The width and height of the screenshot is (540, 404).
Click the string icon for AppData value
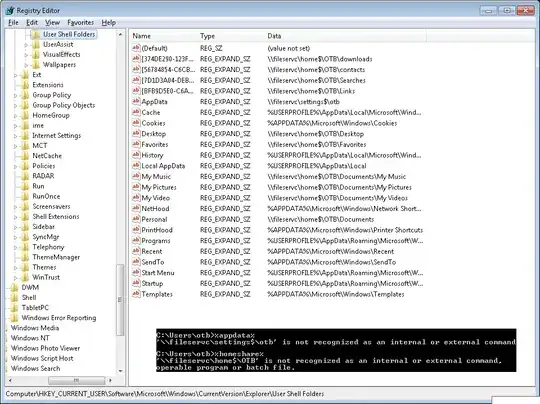[x=136, y=102]
